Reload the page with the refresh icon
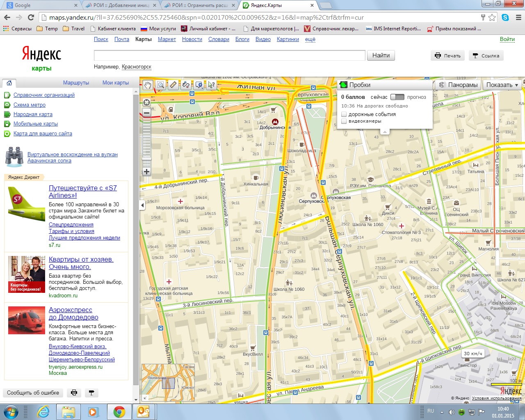Screen dimensions: 525x420 pyautogui.click(x=31, y=17)
